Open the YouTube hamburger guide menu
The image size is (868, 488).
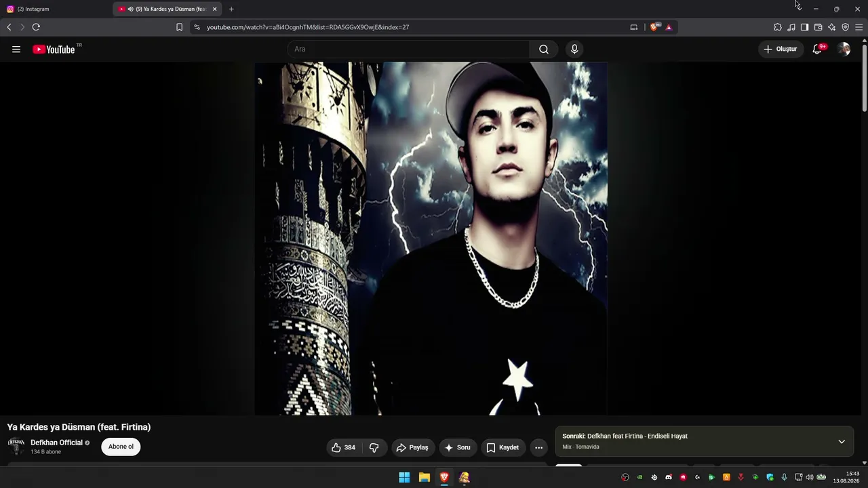click(x=16, y=49)
